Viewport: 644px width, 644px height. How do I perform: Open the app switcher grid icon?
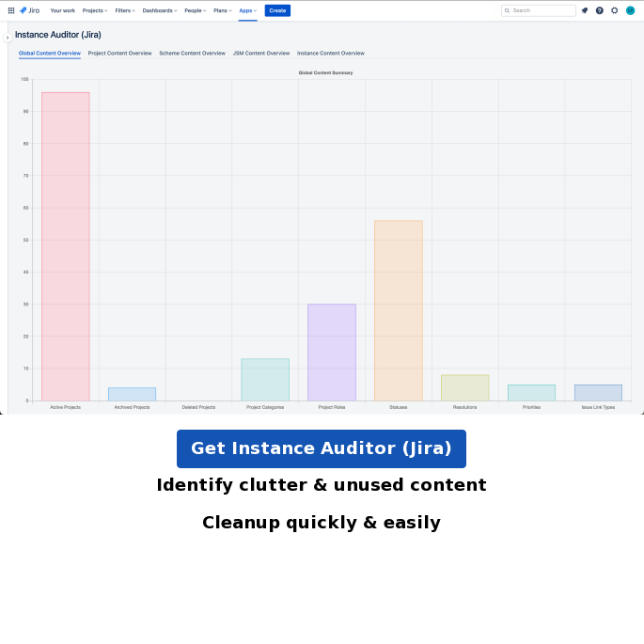pos(11,10)
